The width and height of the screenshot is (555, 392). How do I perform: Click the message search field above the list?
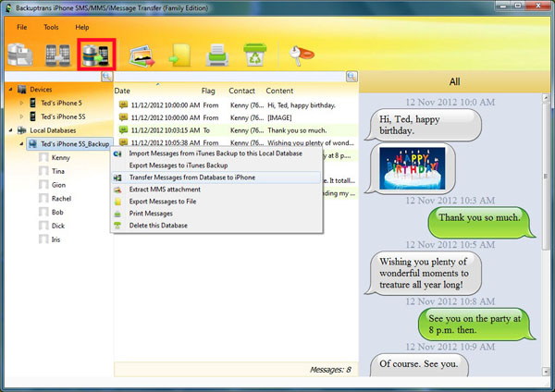pos(230,77)
